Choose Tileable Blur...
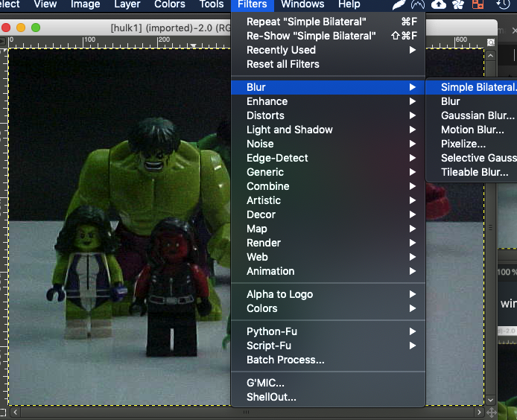 coord(472,172)
